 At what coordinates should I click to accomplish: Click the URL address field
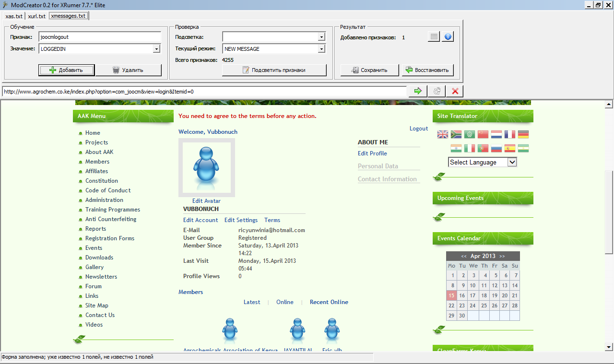coord(204,91)
